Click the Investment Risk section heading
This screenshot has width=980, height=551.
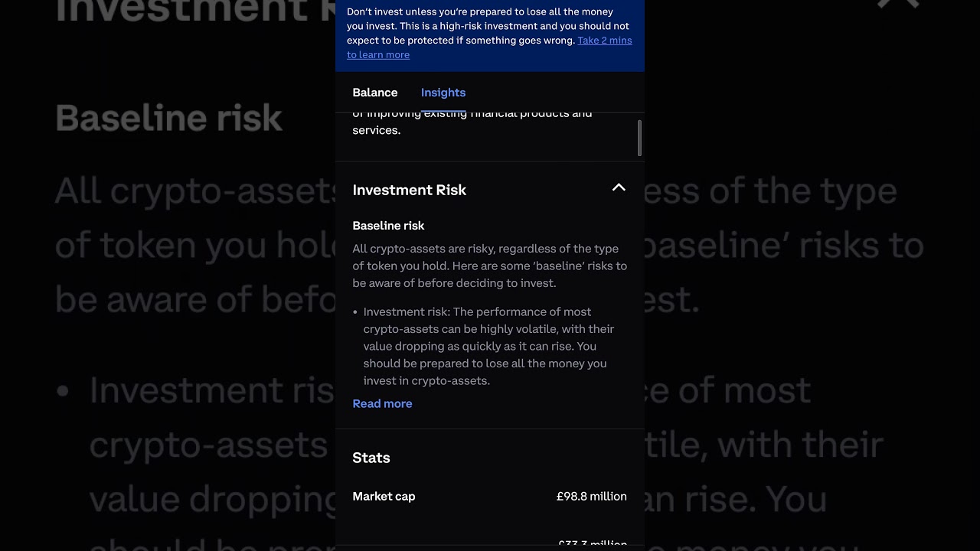[x=409, y=190]
